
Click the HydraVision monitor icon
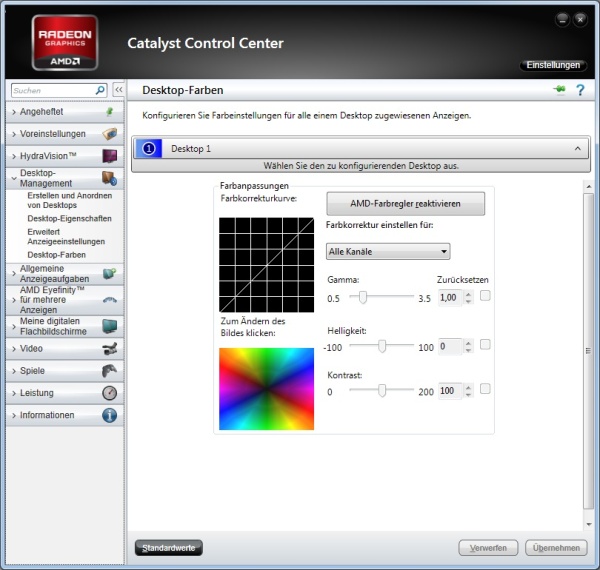click(x=110, y=156)
